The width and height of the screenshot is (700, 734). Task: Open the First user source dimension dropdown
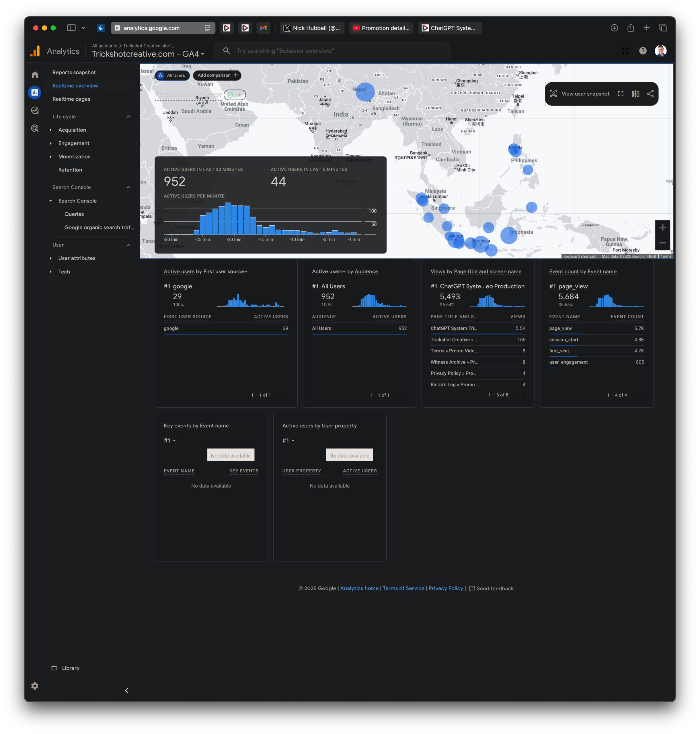tap(225, 272)
